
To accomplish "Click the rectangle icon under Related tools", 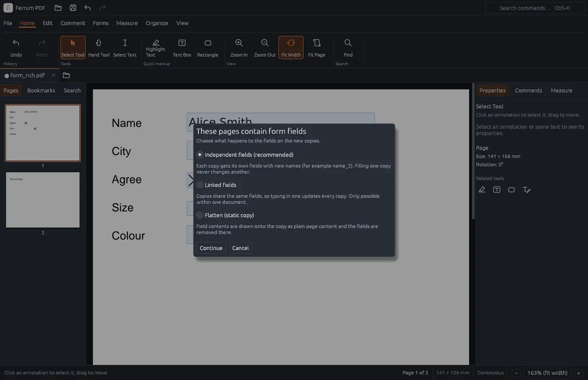I will 511,190.
